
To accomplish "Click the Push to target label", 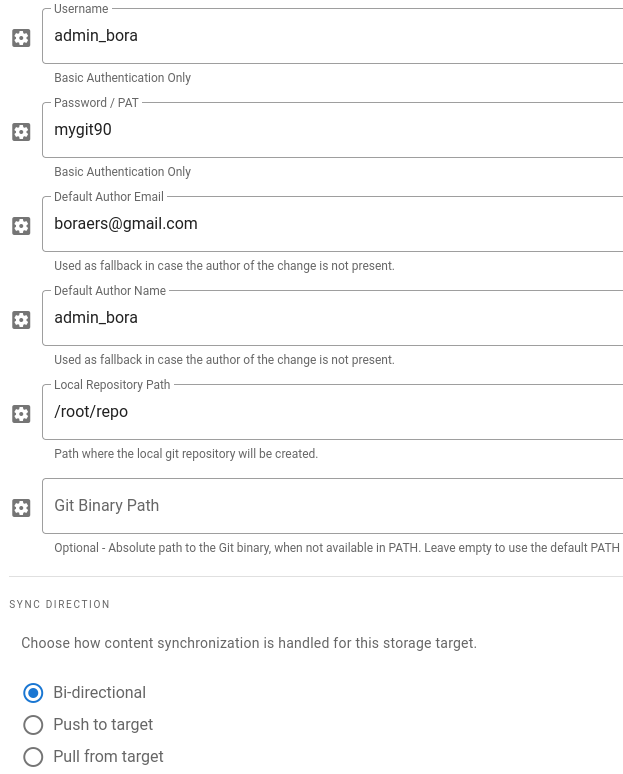I will (103, 725).
